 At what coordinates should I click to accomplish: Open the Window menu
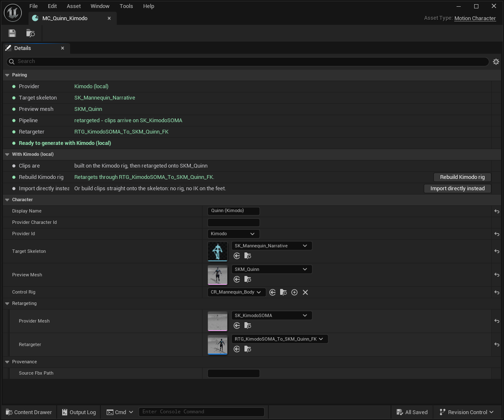100,6
